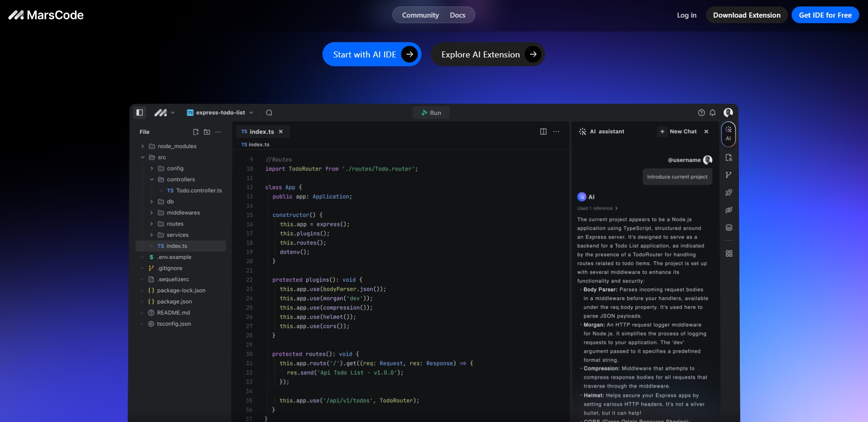Click the new folder icon

207,132
